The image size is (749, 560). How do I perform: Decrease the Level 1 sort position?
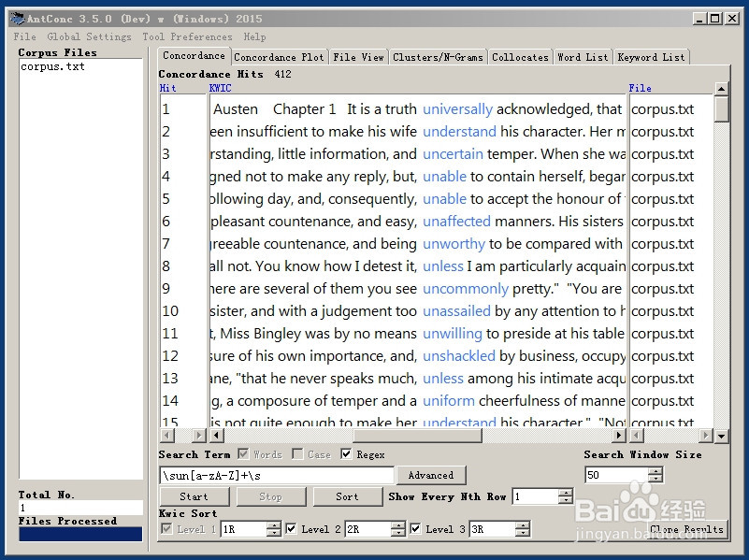(274, 533)
